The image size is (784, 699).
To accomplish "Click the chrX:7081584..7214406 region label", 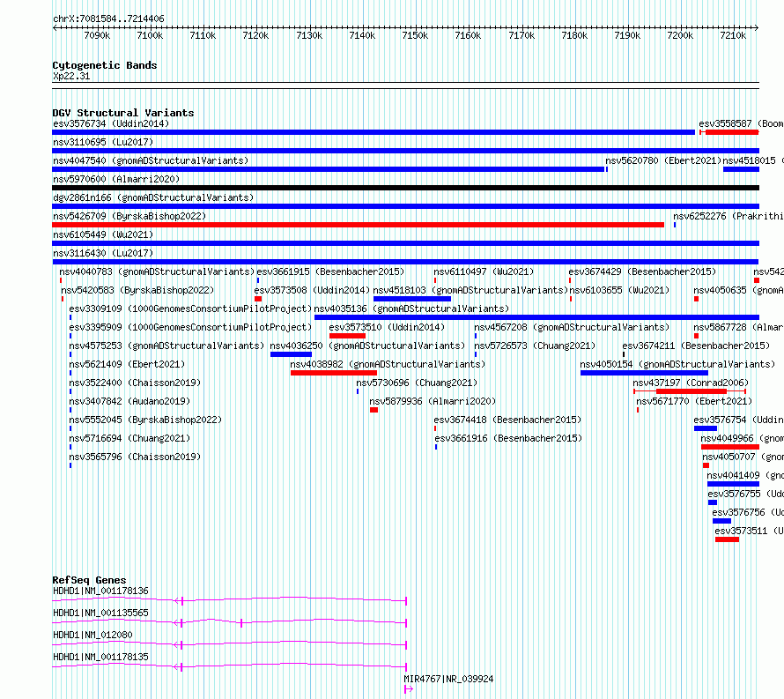I will coord(108,19).
